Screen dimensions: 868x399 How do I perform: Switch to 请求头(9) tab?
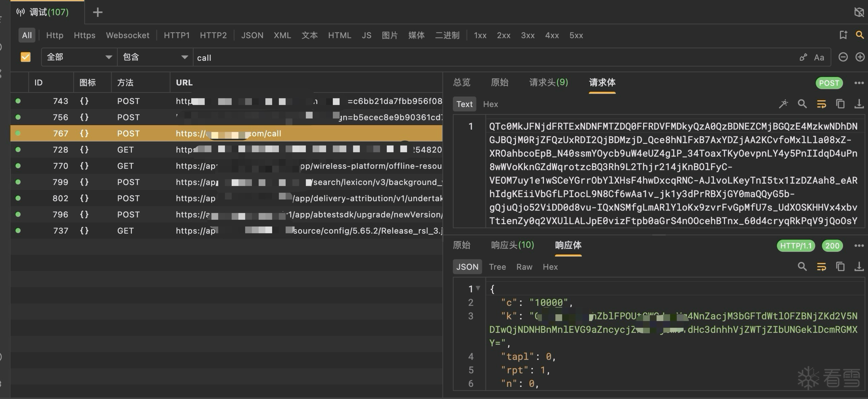click(548, 82)
